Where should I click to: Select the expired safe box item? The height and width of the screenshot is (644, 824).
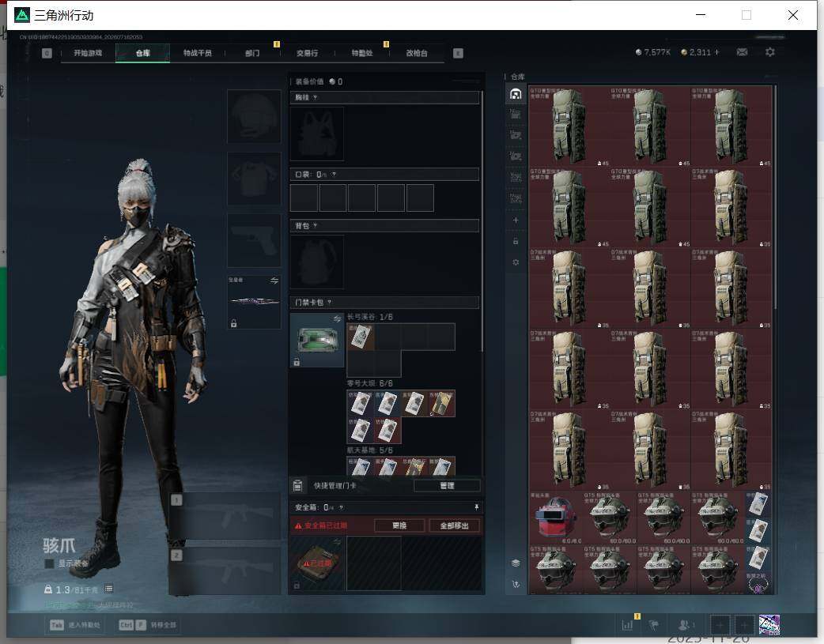coord(317,563)
